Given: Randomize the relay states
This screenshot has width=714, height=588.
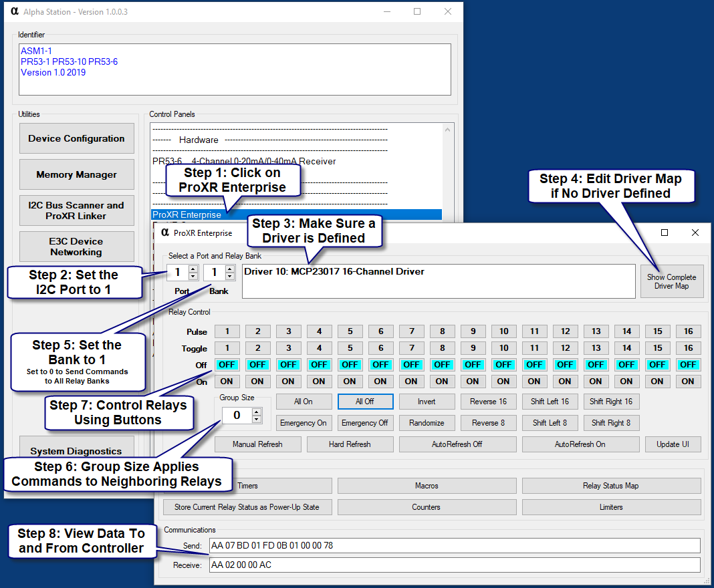Looking at the screenshot, I should click(427, 423).
